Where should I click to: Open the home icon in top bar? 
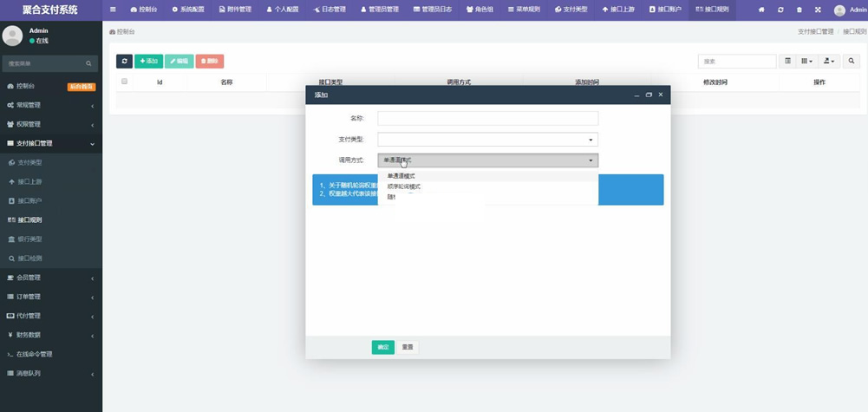point(761,10)
